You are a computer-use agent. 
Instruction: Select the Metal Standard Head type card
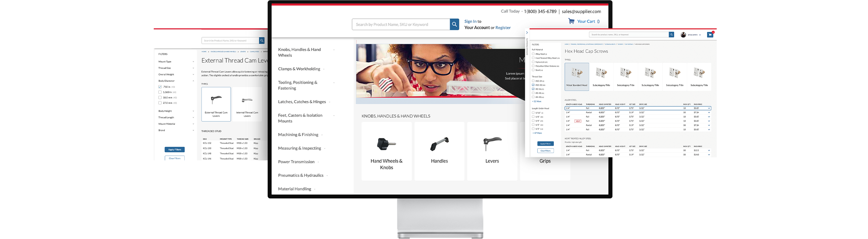click(577, 77)
